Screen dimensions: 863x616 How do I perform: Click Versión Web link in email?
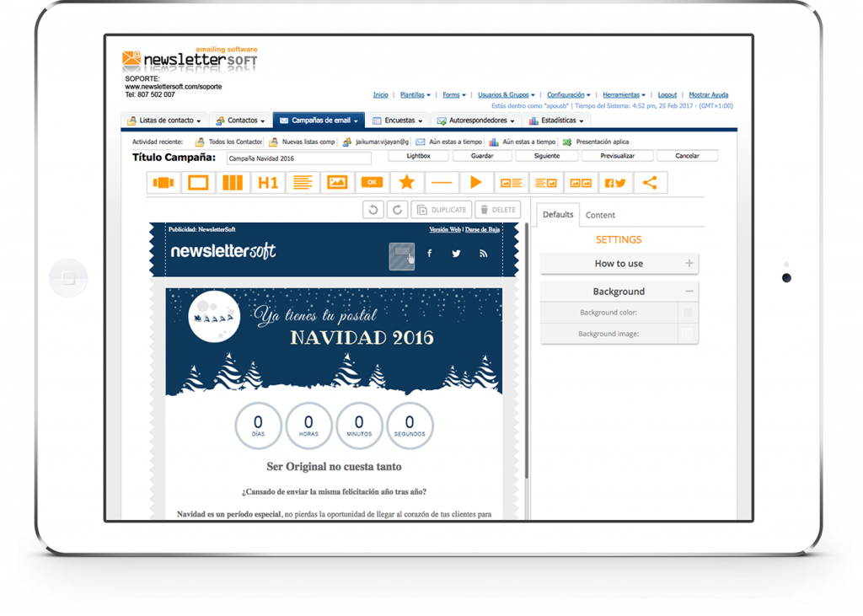click(445, 229)
